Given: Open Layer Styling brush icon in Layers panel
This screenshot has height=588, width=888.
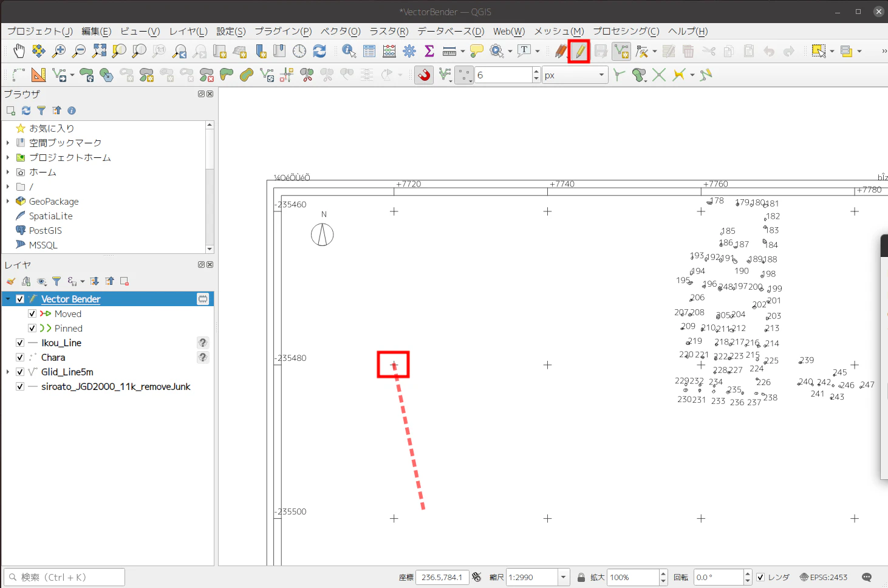Looking at the screenshot, I should point(11,281).
